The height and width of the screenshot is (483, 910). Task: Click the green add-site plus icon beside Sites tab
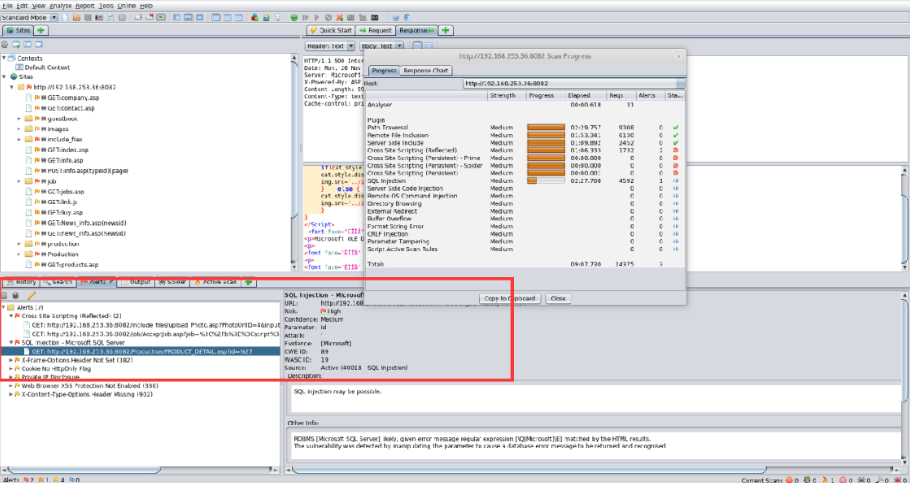click(x=41, y=31)
